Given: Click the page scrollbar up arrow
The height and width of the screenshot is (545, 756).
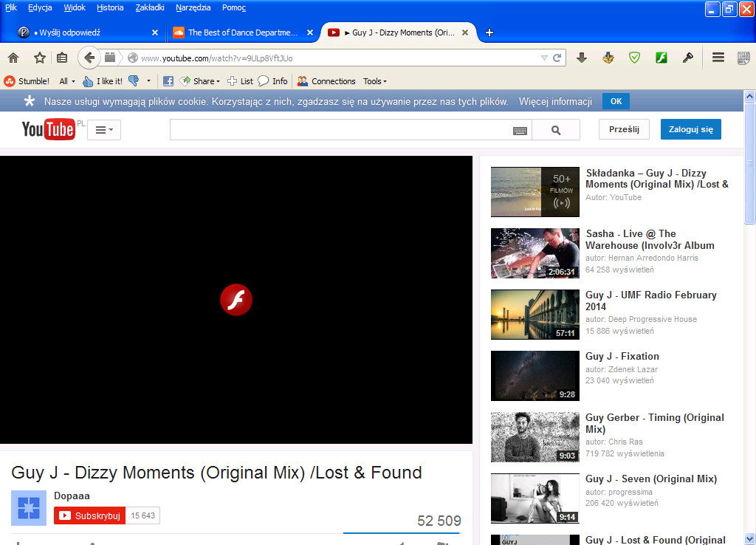Looking at the screenshot, I should click(750, 96).
